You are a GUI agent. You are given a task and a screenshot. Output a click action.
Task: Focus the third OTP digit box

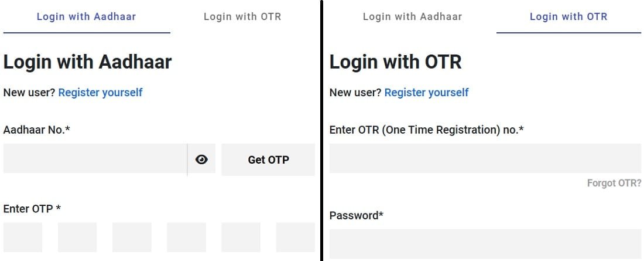coord(132,238)
